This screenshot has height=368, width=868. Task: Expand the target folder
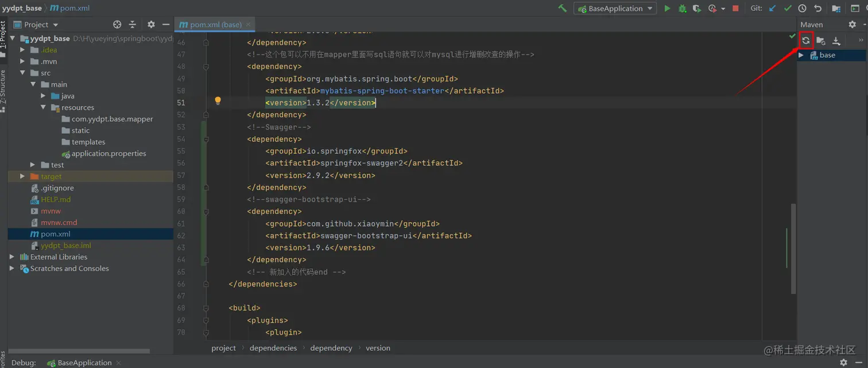point(22,176)
